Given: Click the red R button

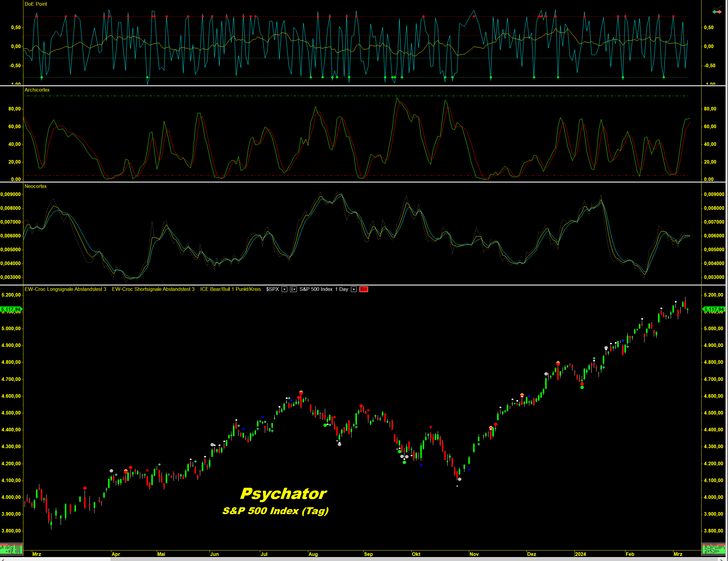Looking at the screenshot, I should tap(363, 289).
